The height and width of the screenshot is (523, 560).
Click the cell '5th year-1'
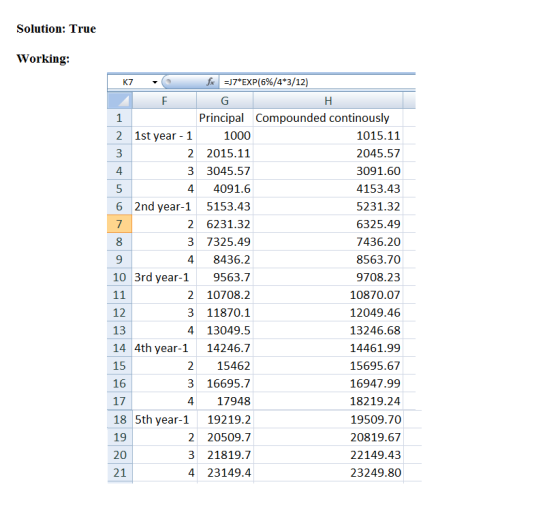(164, 419)
